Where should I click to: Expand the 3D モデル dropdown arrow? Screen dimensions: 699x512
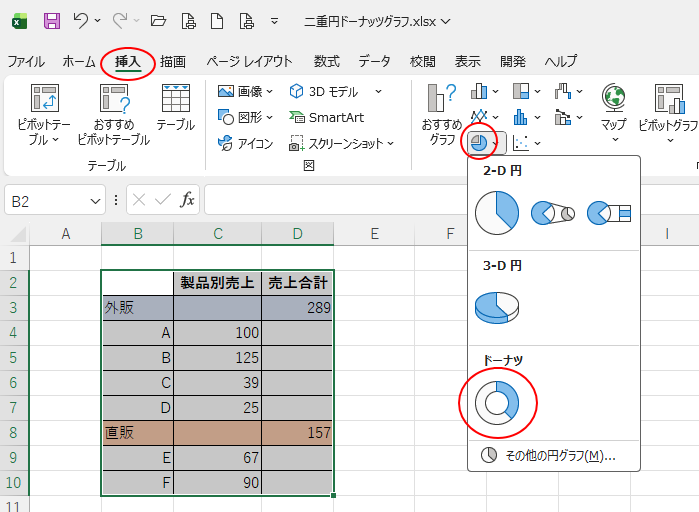point(378,91)
